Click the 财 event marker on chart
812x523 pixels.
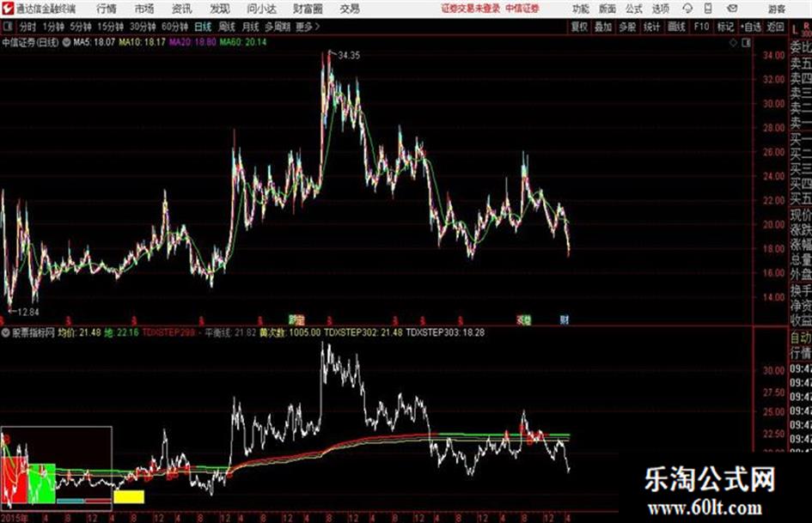coord(565,319)
